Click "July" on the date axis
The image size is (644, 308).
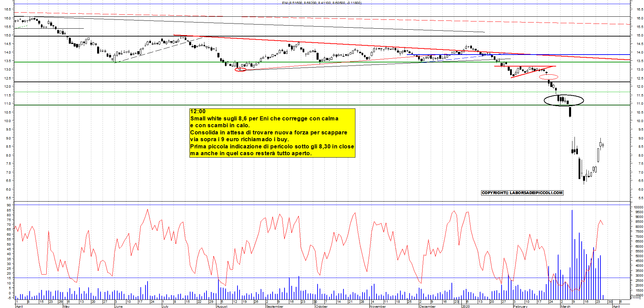coord(165,306)
